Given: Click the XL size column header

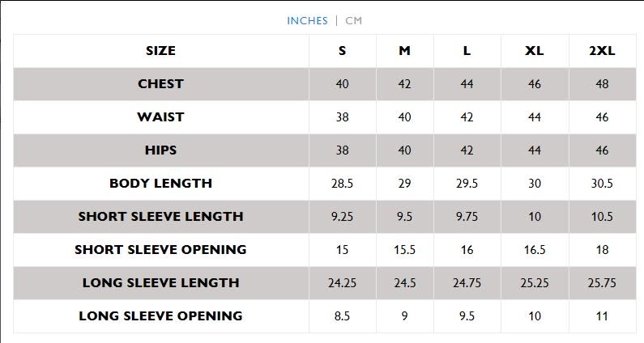Looking at the screenshot, I should coord(534,51).
